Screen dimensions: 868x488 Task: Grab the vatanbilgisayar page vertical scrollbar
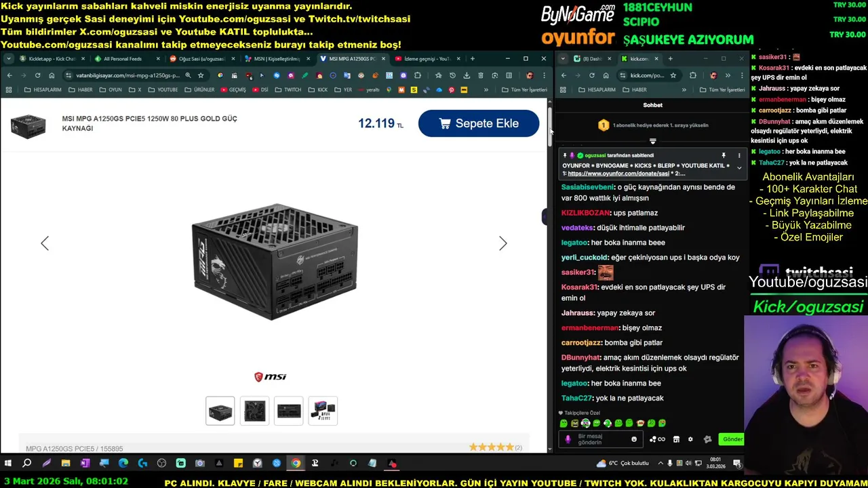pos(549,127)
